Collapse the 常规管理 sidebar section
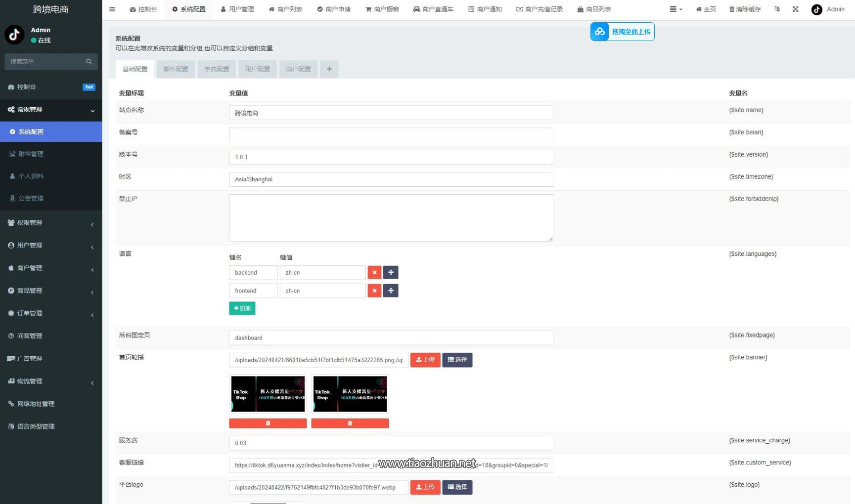Image resolution: width=855 pixels, height=504 pixels. click(51, 110)
